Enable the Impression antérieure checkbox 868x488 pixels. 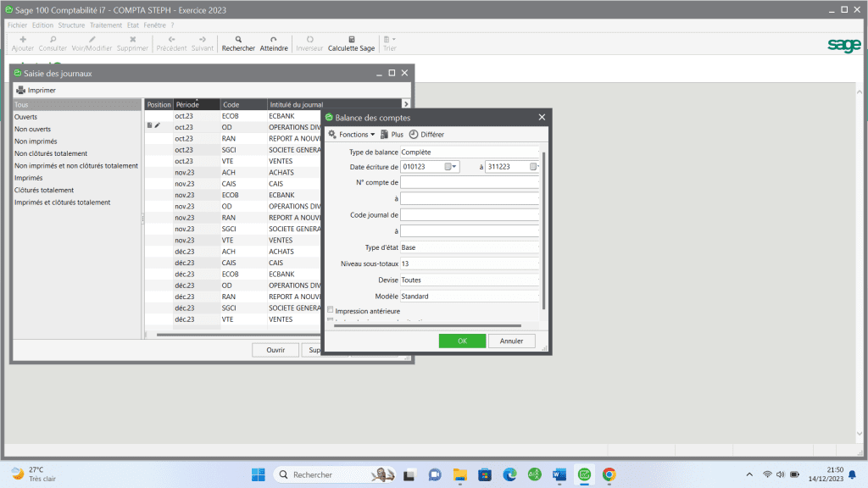[331, 311]
